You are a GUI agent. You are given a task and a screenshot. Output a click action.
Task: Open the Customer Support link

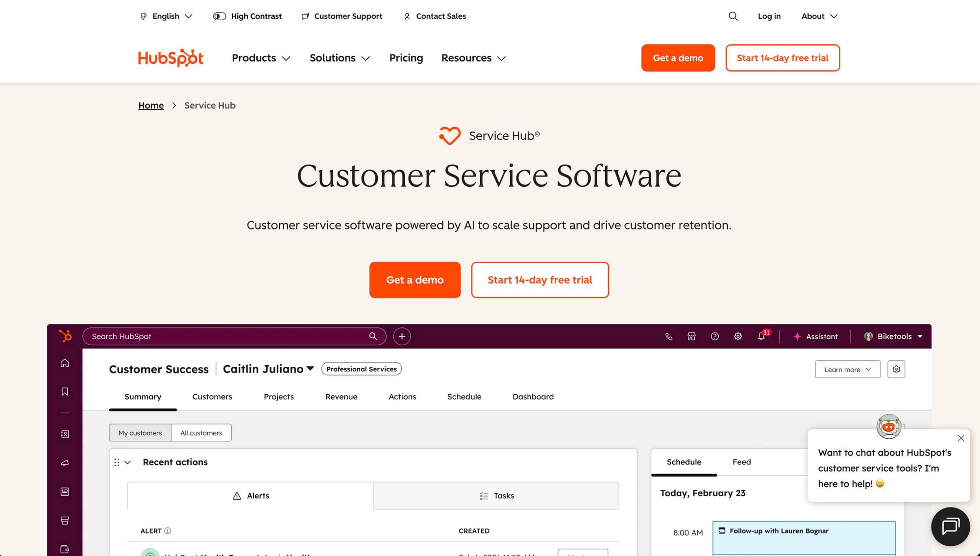pyautogui.click(x=342, y=16)
